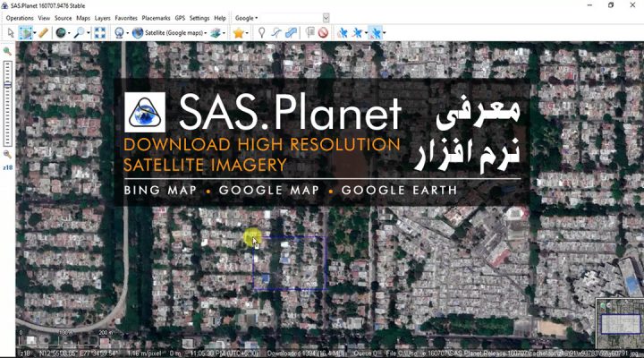644x358 pixels.
Task: Click the magnifier Go-to search icon
Action: click(80, 33)
